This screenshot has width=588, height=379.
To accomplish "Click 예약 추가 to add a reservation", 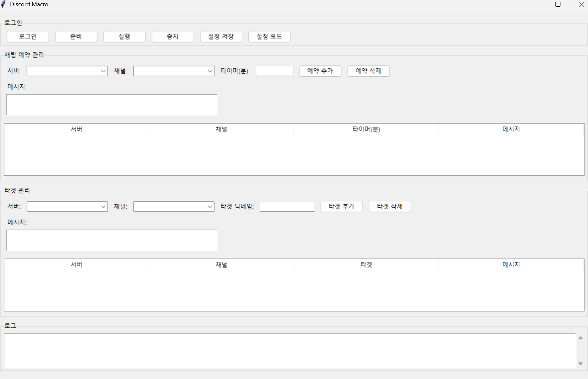I will click(x=320, y=71).
